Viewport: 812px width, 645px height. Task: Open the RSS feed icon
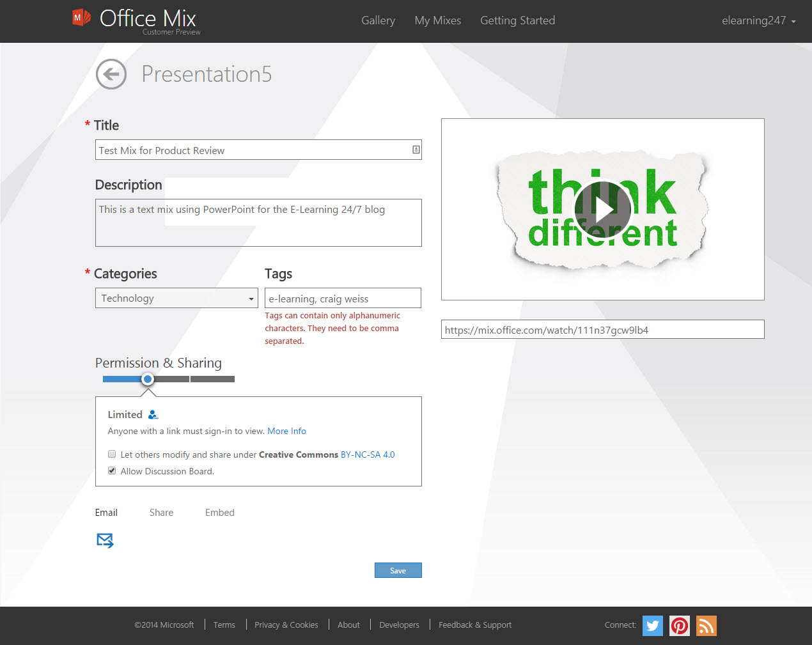click(706, 626)
